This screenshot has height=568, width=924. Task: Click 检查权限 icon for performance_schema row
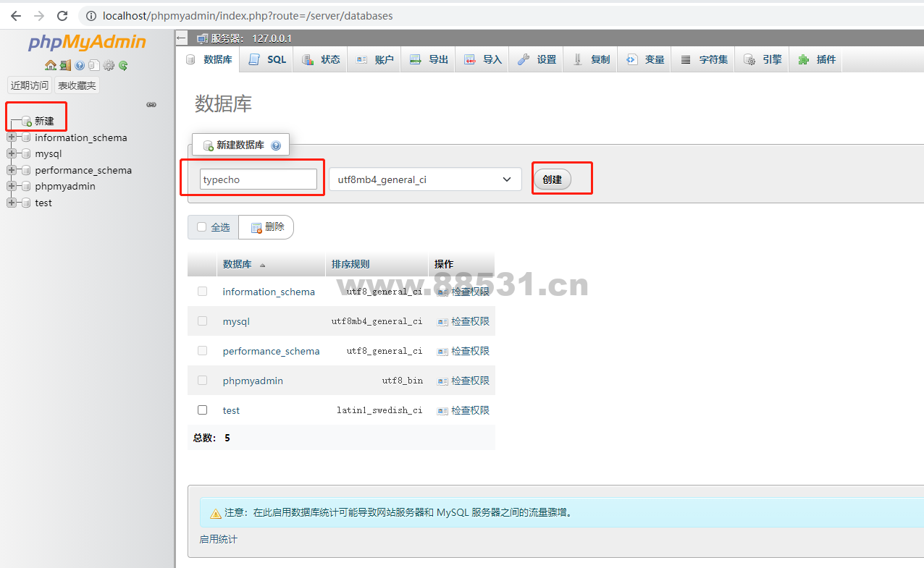(442, 351)
